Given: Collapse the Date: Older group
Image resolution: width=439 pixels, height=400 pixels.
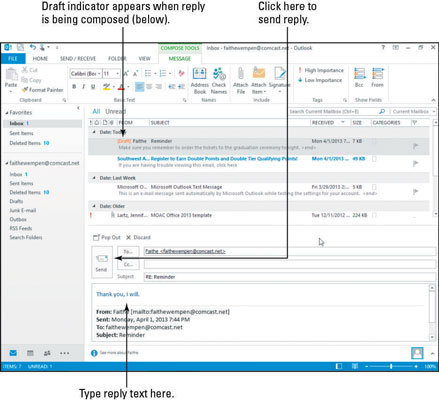Looking at the screenshot, I should pyautogui.click(x=94, y=206).
